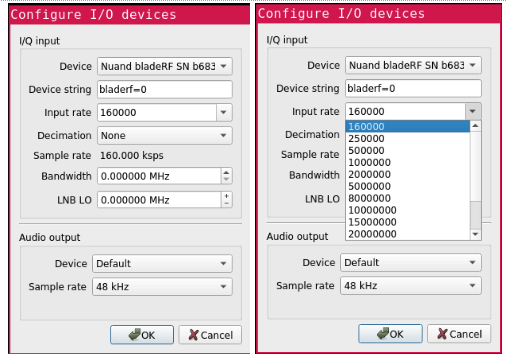Viewport: 507px width, 361px height.
Task: Select 250000 in Input rate list
Action: pos(408,138)
